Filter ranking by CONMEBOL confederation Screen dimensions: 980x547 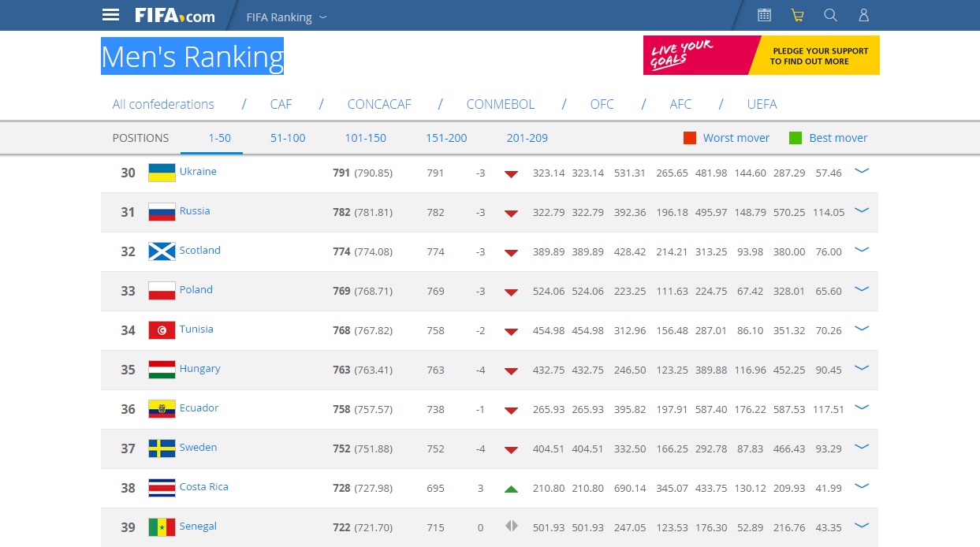click(x=501, y=104)
